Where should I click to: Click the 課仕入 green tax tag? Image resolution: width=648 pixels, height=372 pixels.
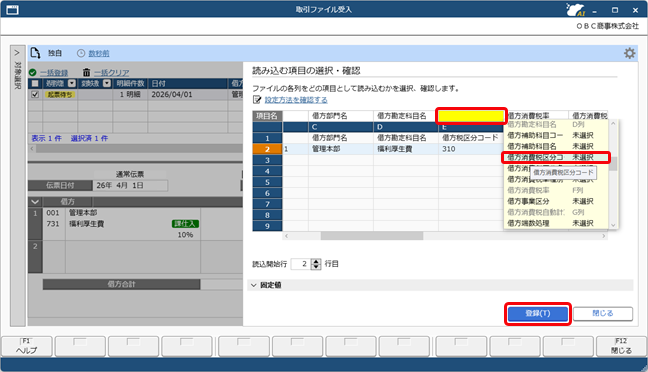coord(185,224)
